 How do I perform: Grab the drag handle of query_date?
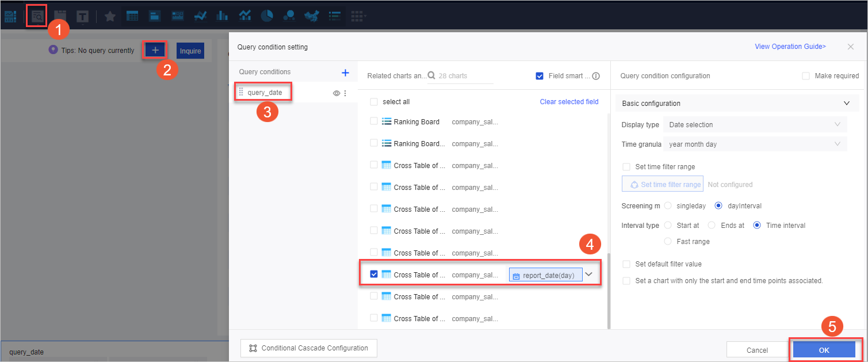(241, 92)
